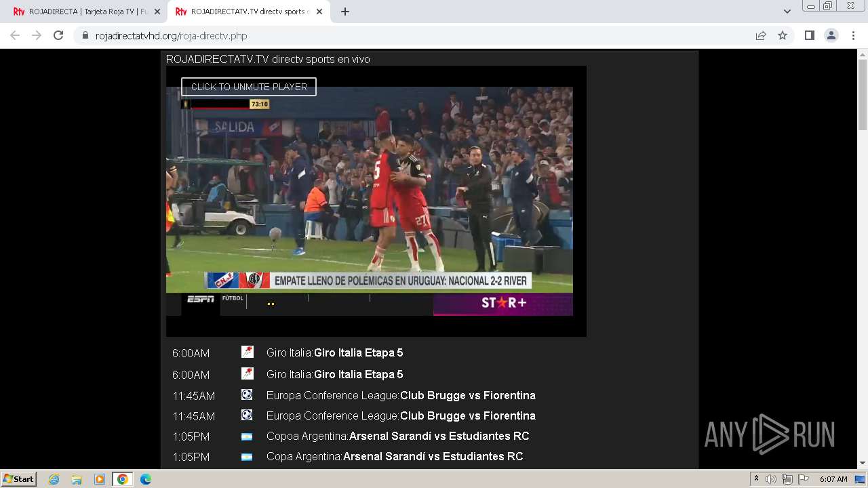Open the browser side panel
This screenshot has width=868, height=488.
(809, 35)
